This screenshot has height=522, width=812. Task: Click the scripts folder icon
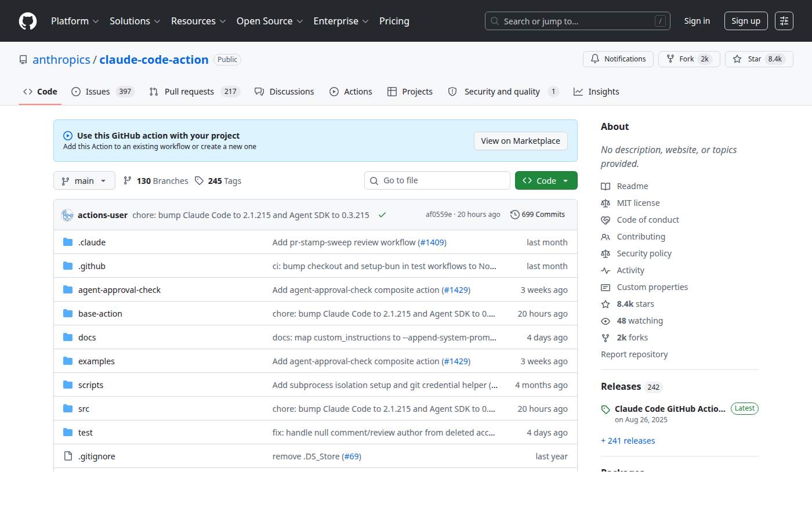68,385
